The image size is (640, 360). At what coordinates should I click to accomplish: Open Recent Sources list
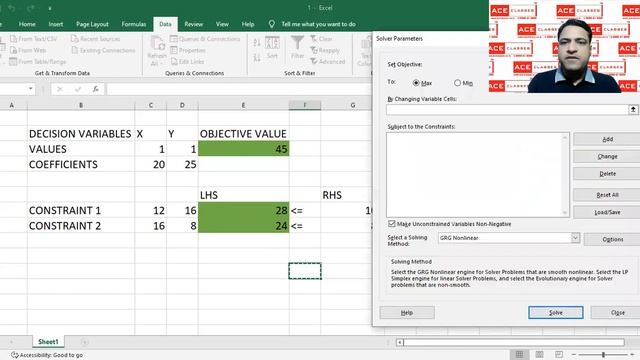[96, 39]
